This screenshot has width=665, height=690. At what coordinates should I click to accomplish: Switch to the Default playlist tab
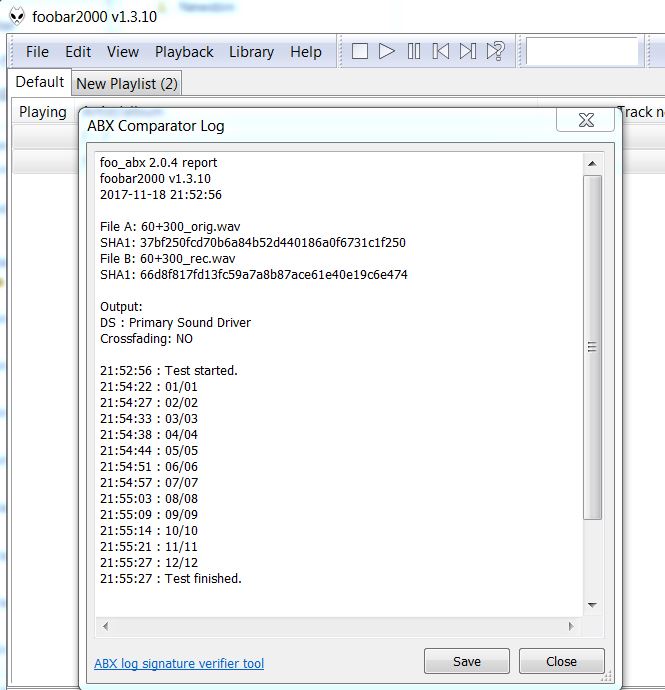pos(40,82)
